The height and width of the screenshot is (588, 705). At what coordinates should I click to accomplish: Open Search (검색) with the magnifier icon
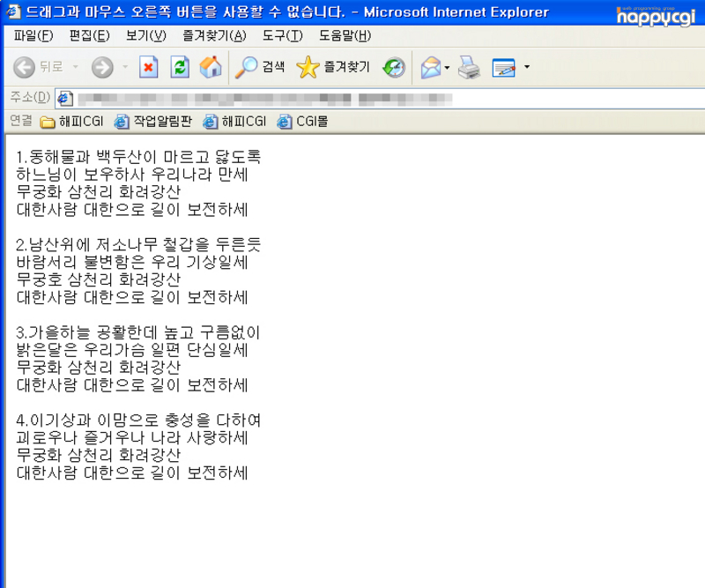pos(260,68)
